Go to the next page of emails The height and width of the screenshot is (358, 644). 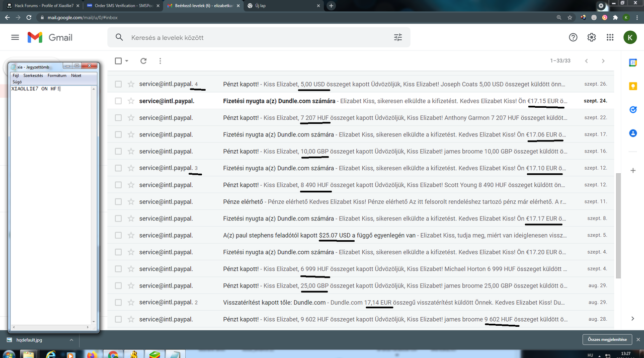[603, 61]
